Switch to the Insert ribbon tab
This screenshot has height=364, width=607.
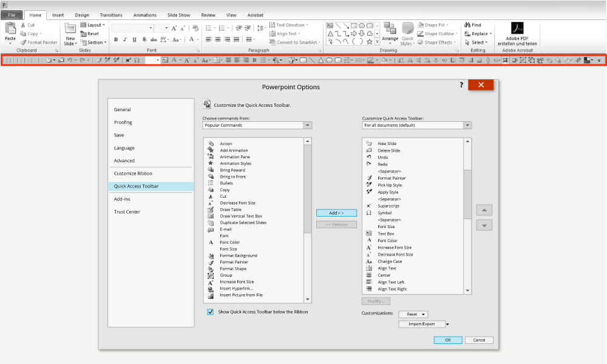58,15
